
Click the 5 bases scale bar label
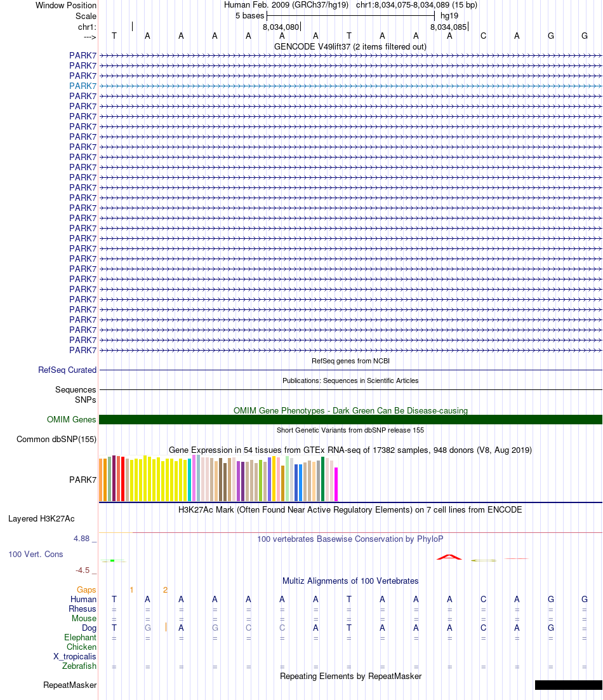[249, 16]
